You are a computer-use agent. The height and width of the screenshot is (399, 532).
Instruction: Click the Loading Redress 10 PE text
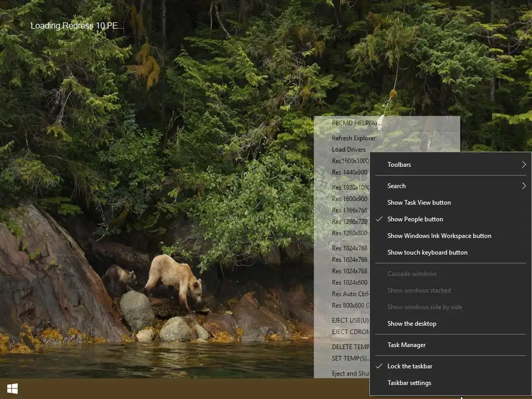(77, 26)
